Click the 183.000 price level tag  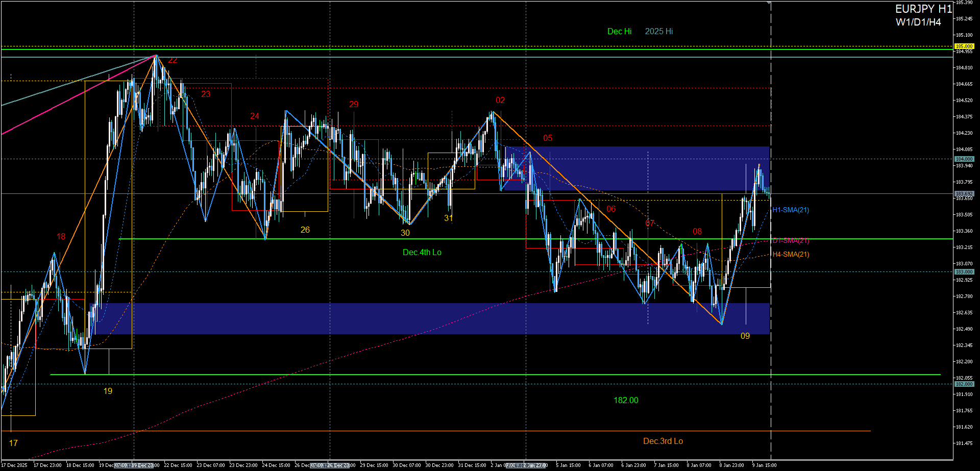coord(964,272)
